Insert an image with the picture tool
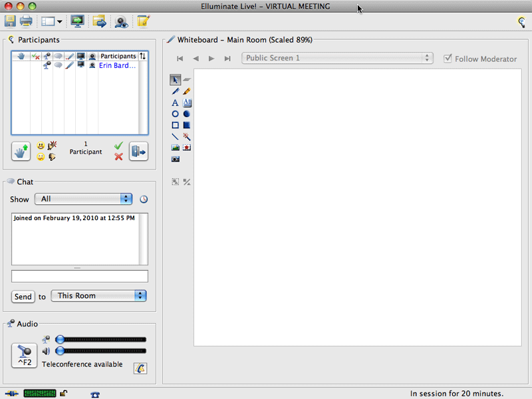 (176, 148)
